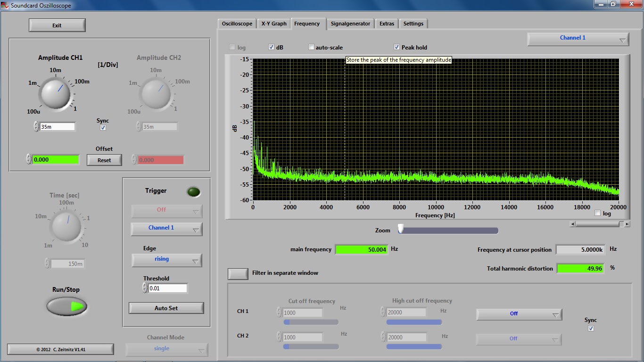Screen dimensions: 644x362
Task: Switch to the Oscilloscope tab
Action: click(237, 24)
